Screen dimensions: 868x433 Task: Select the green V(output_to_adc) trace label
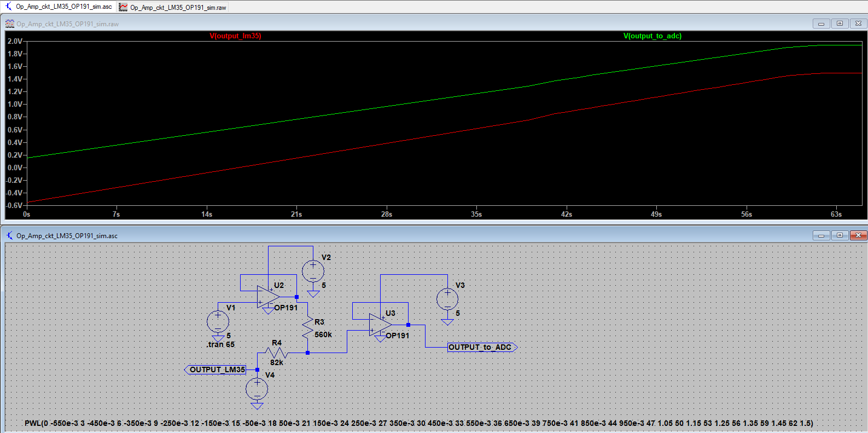pyautogui.click(x=653, y=36)
